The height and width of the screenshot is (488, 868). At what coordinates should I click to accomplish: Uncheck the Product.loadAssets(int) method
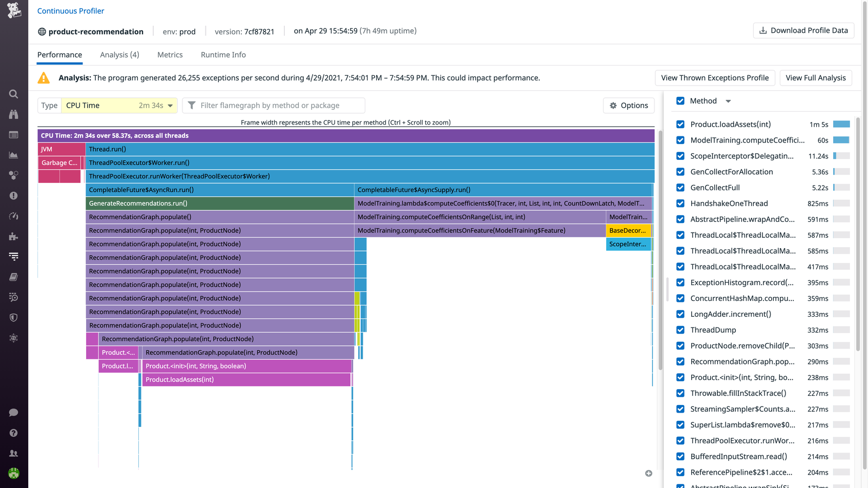point(680,124)
